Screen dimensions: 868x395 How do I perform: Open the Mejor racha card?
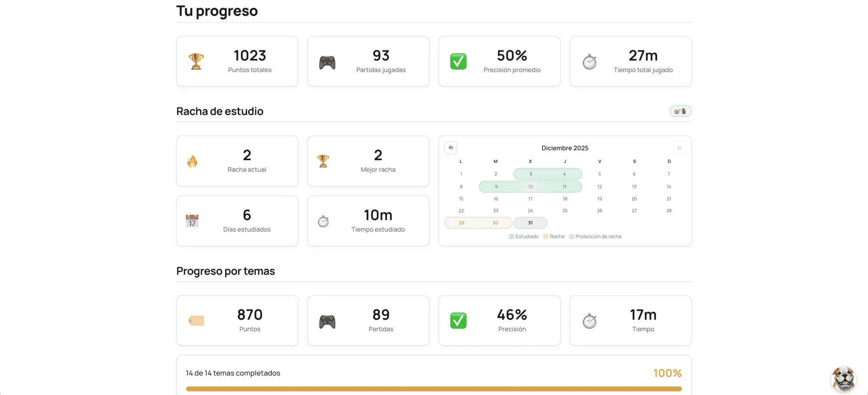tap(368, 161)
